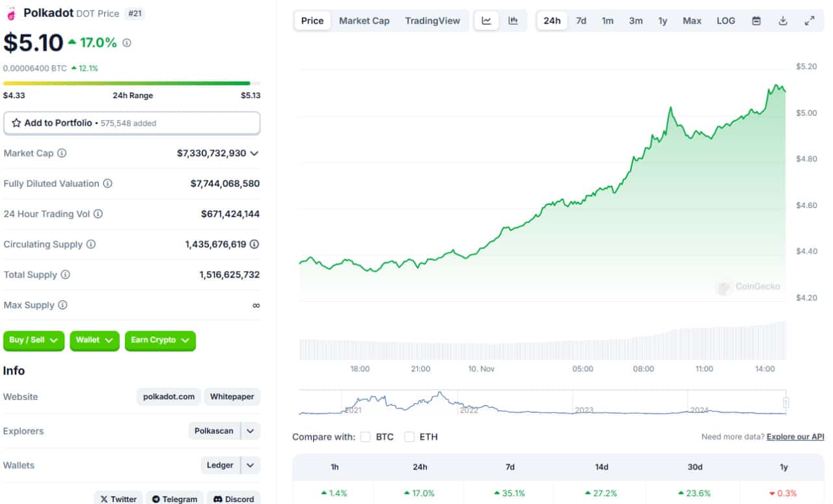The width and height of the screenshot is (833, 504).
Task: Open the Telegram community link
Action: [x=174, y=499]
